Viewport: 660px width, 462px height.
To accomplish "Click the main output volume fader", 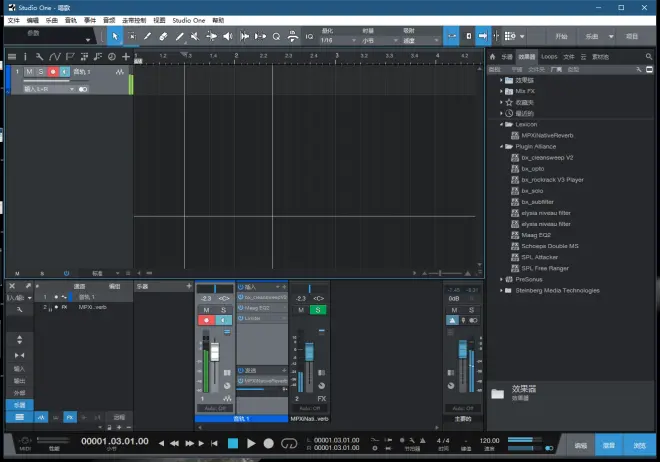I will pyautogui.click(x=463, y=349).
